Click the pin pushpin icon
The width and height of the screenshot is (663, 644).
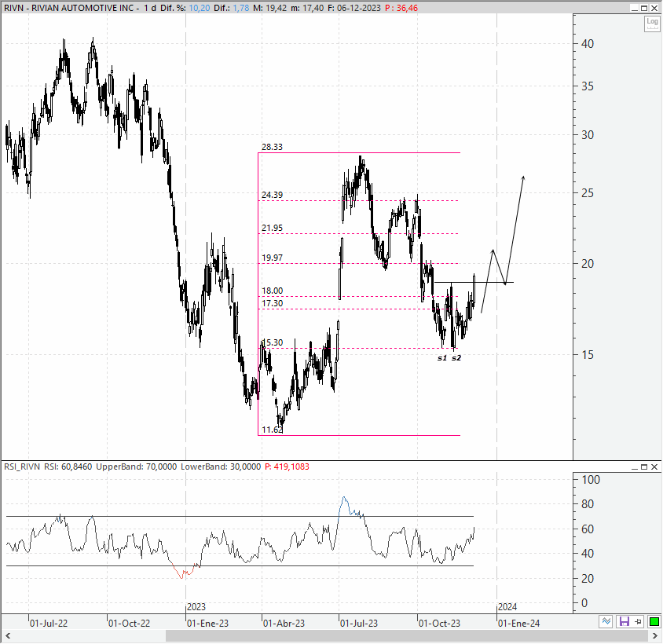tap(639, 621)
